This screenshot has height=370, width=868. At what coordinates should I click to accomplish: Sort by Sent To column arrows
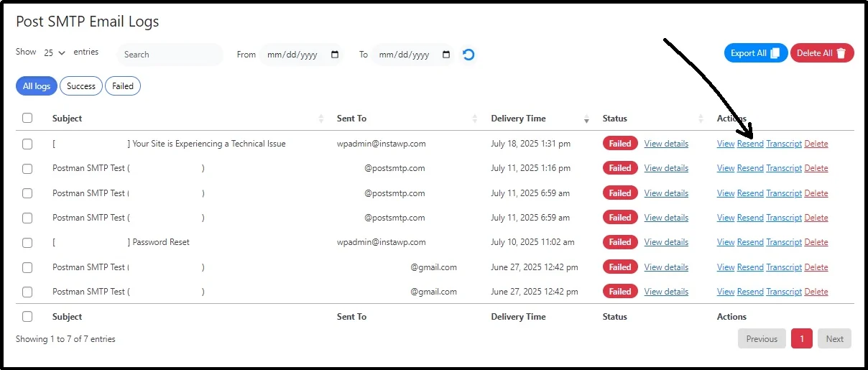[475, 119]
